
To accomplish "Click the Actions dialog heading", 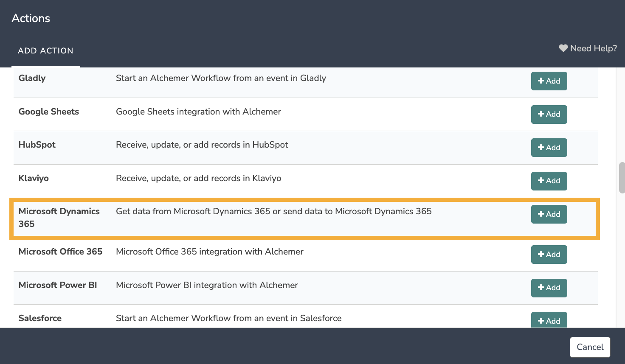I will click(x=31, y=18).
